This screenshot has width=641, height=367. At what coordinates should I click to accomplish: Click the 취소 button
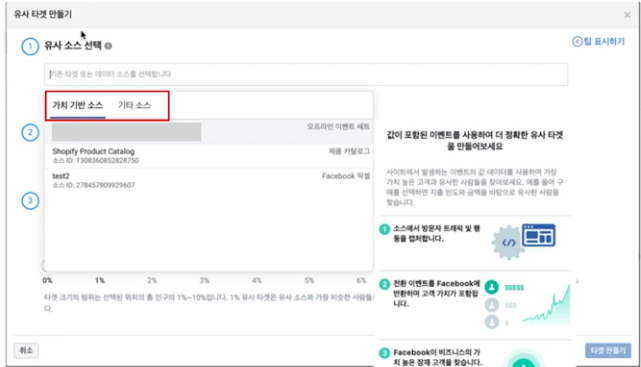point(26,350)
